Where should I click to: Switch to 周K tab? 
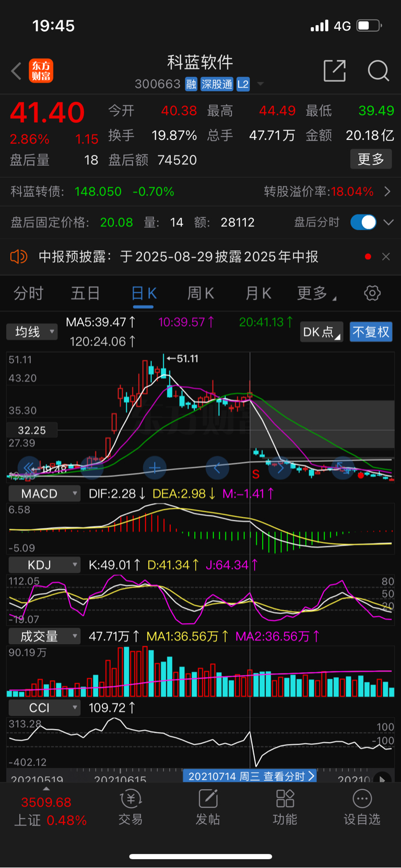click(200, 293)
